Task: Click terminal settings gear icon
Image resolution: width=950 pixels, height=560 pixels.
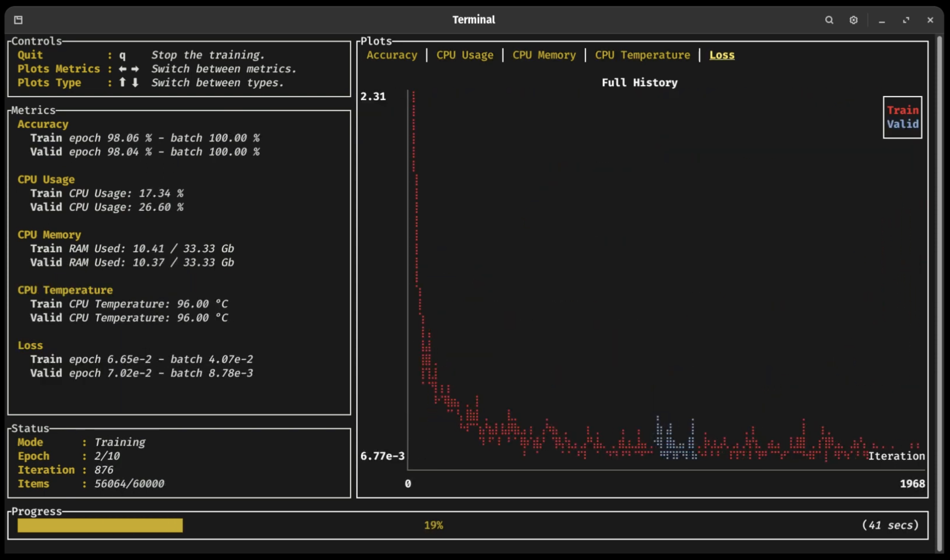Action: 853,19
